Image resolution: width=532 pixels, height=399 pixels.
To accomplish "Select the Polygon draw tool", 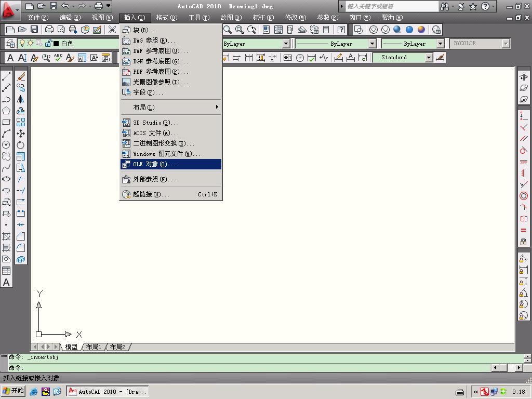I will point(6,111).
